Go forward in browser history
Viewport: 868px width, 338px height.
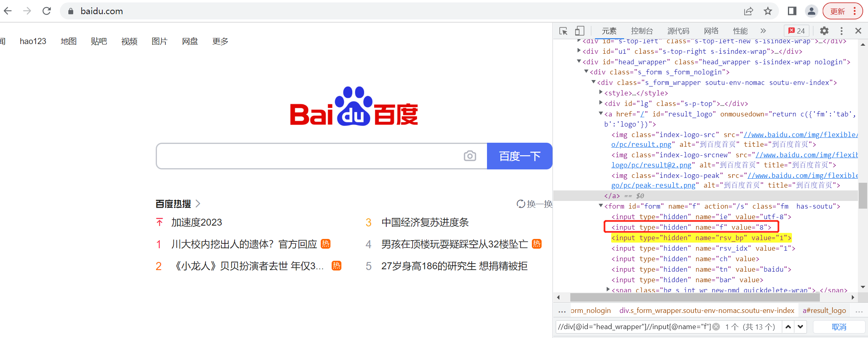pyautogui.click(x=27, y=11)
